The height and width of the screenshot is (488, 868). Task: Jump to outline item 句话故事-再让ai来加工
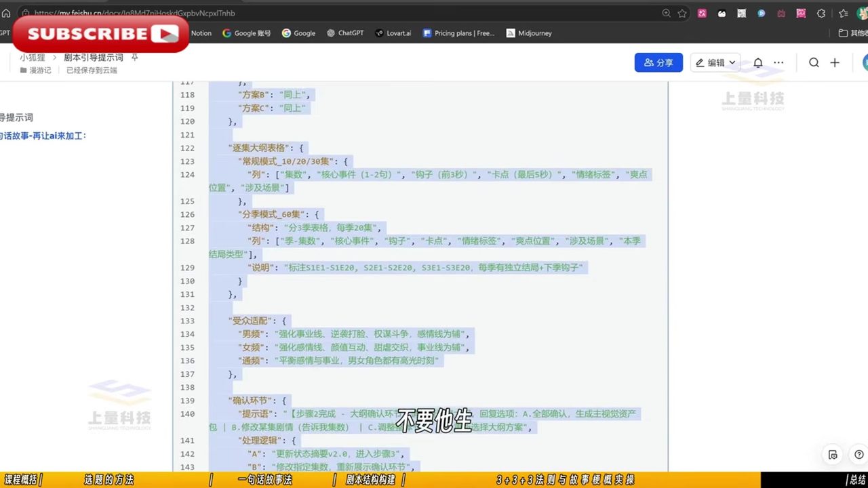coord(43,136)
